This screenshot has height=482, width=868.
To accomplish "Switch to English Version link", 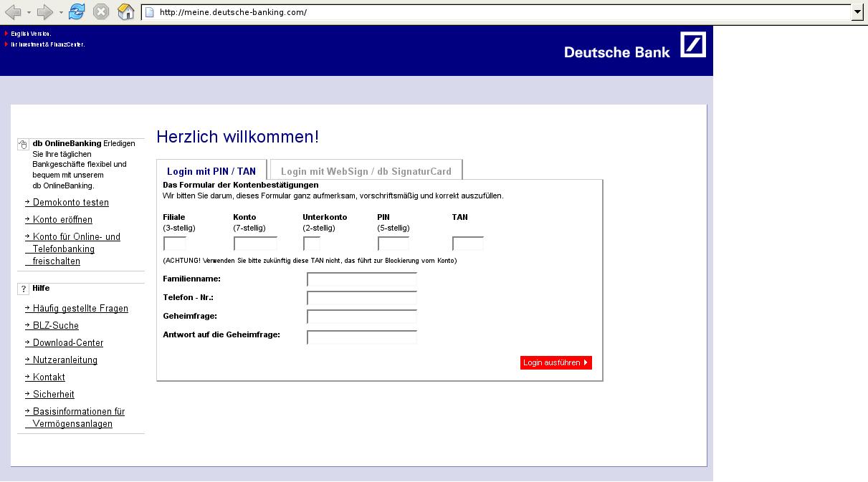I will (x=31, y=34).
